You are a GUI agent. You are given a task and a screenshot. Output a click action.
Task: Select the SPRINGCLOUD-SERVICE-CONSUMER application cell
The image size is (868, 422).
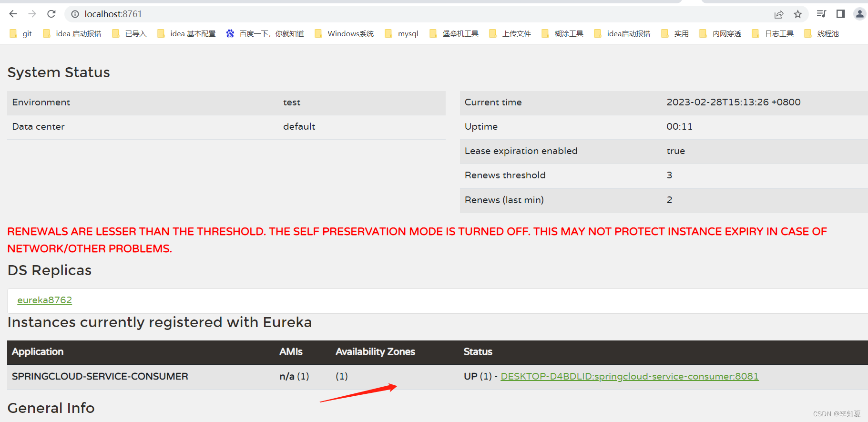(x=100, y=376)
